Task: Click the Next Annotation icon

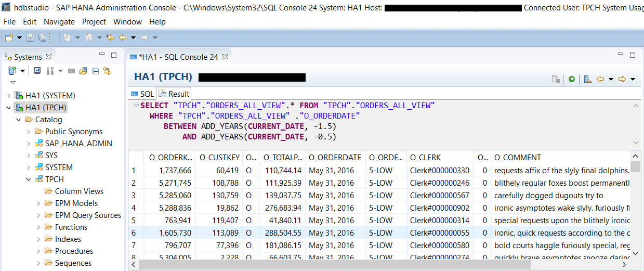Action: pyautogui.click(x=67, y=37)
